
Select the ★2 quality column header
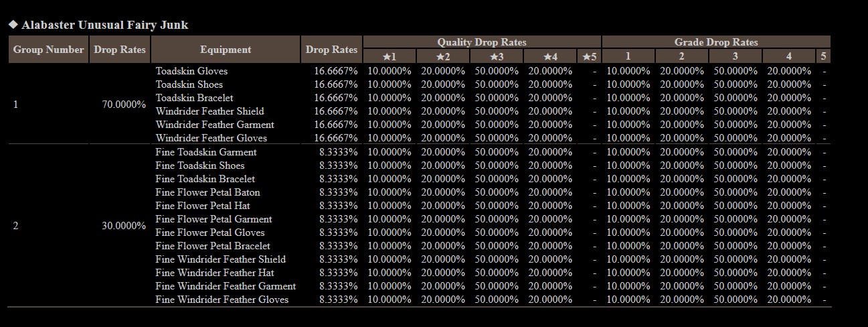pyautogui.click(x=443, y=56)
